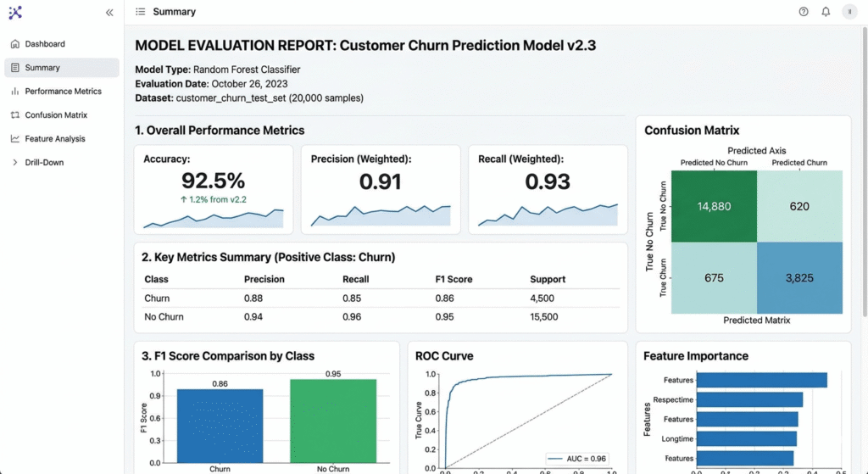Click the Recall sparkline chart

(548, 215)
